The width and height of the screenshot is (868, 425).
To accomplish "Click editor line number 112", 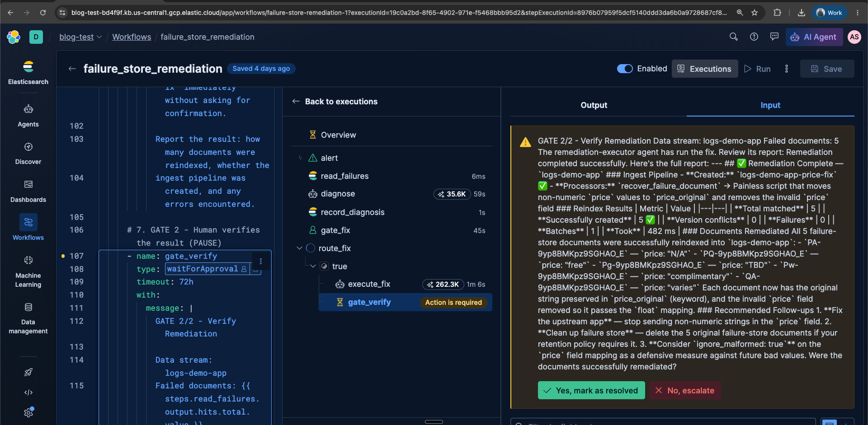I will (x=76, y=321).
